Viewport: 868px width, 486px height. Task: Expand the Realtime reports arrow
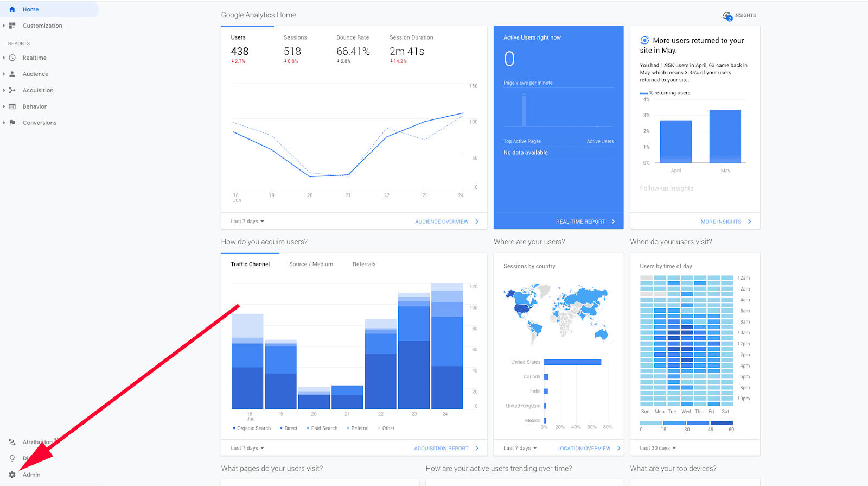(x=4, y=58)
